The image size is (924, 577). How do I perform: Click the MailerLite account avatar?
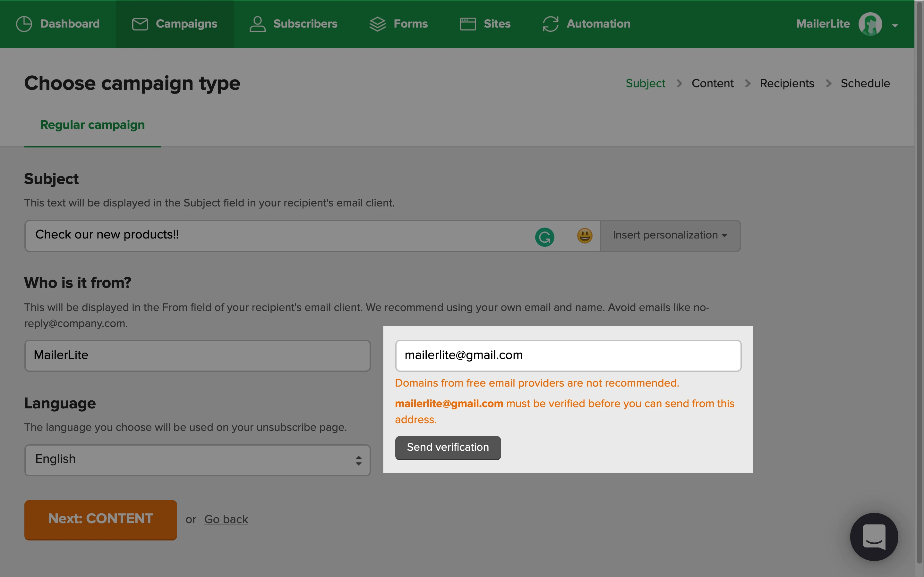point(870,24)
